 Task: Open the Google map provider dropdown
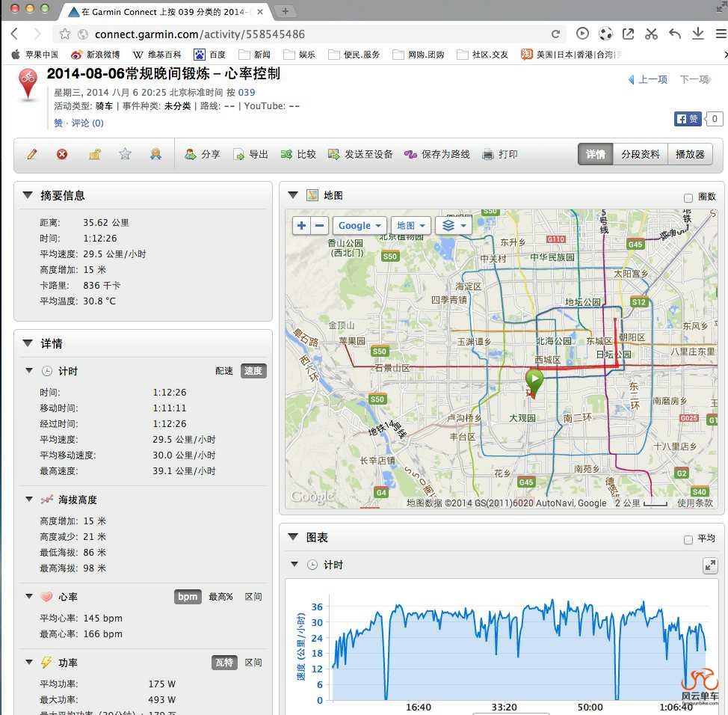tap(360, 225)
